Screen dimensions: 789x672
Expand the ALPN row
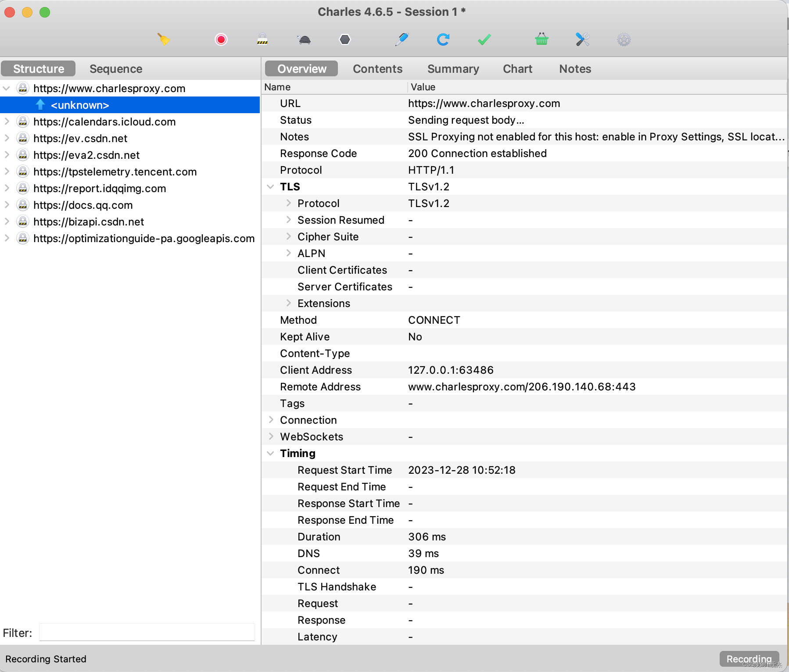288,253
